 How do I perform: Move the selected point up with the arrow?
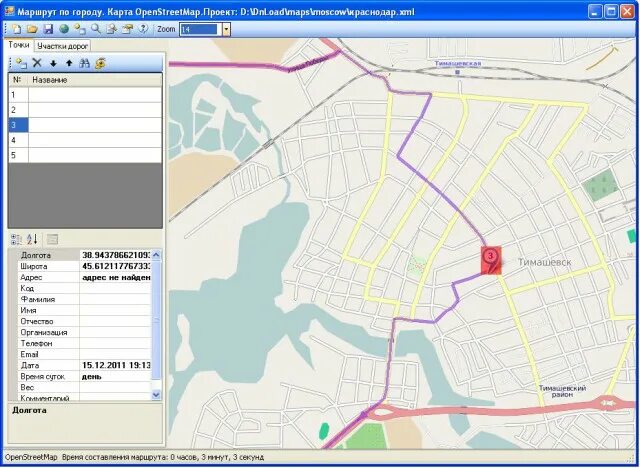tap(69, 63)
